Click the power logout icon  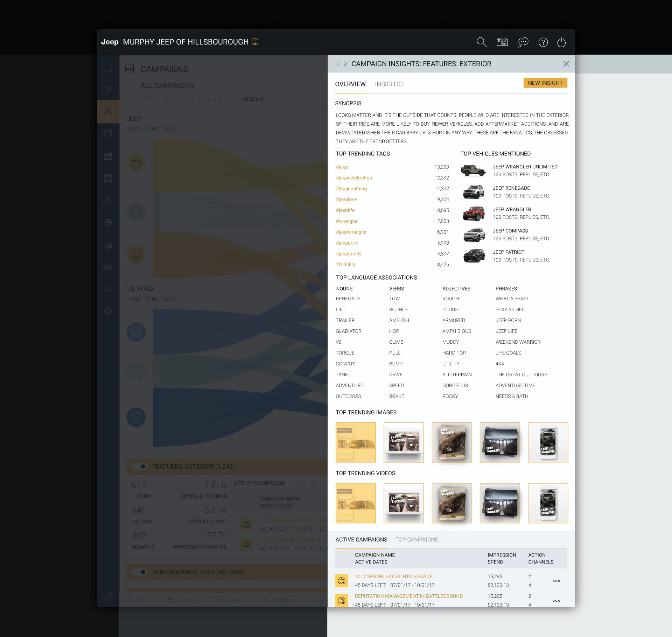coord(561,42)
